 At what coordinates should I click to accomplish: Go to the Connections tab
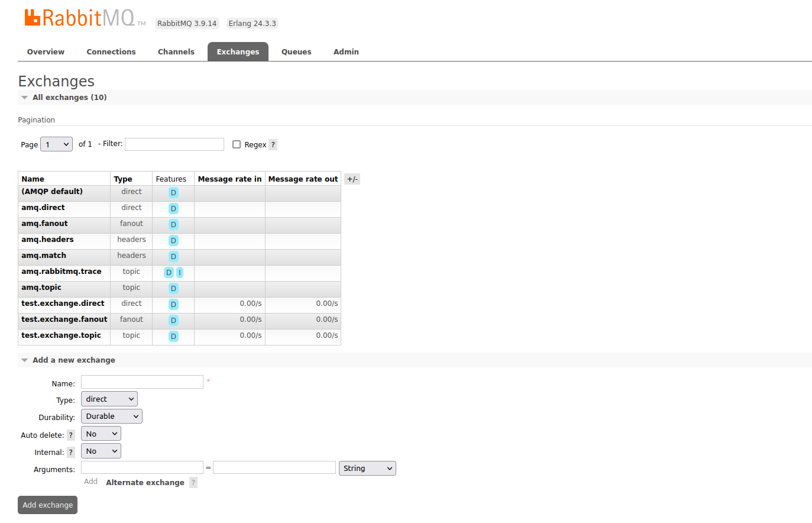click(111, 52)
